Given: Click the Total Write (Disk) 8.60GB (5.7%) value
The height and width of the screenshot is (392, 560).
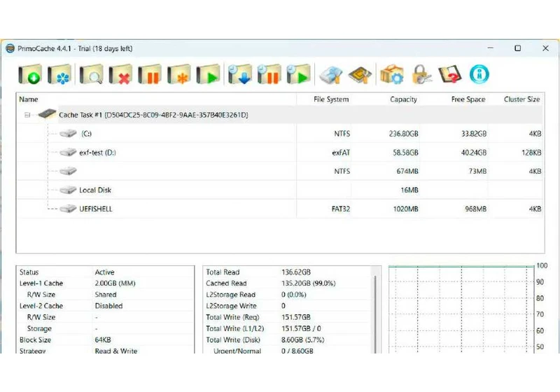Looking at the screenshot, I should tap(303, 340).
